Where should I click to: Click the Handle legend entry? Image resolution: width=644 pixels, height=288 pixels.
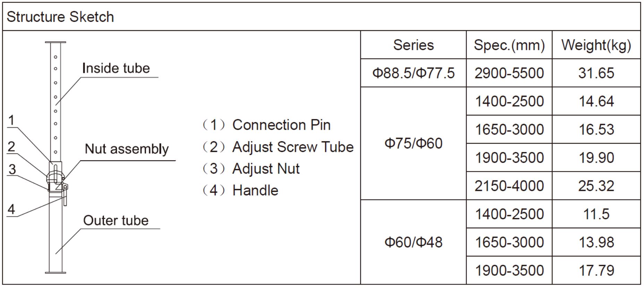[x=240, y=190]
